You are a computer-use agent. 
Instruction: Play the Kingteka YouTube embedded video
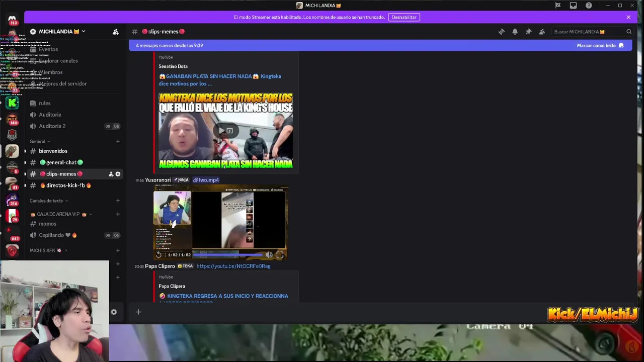point(222,131)
